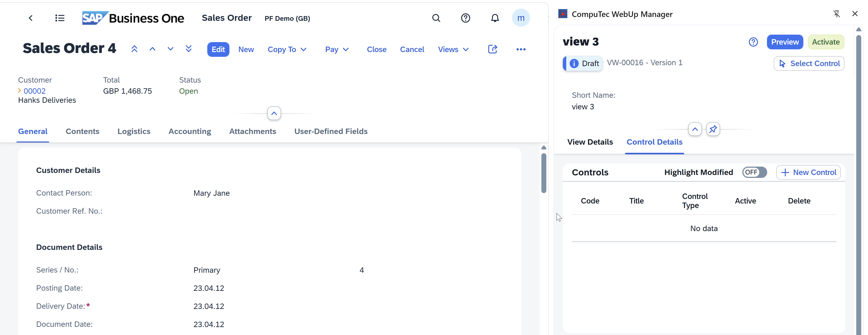Click the Draft status info badge

click(583, 63)
